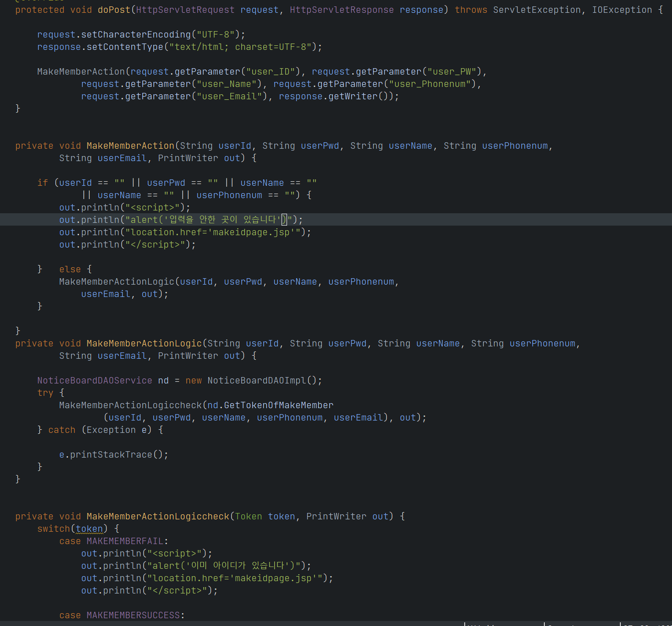Click the setCharacterEncoding method call
Image resolution: width=672 pixels, height=626 pixels.
(x=136, y=34)
